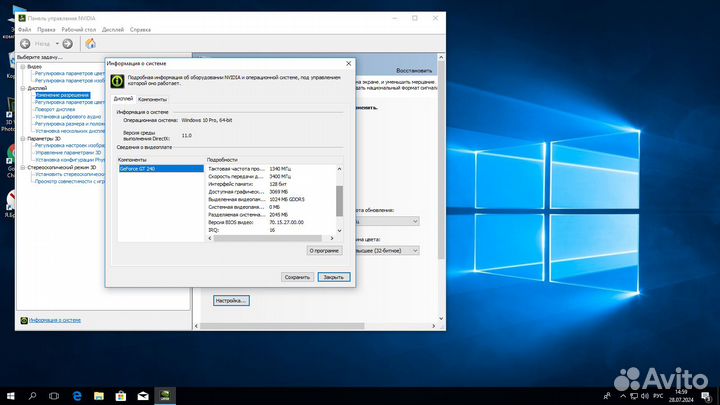Collapse the Дисплей tree group
This screenshot has height=405, width=720.
22,88
